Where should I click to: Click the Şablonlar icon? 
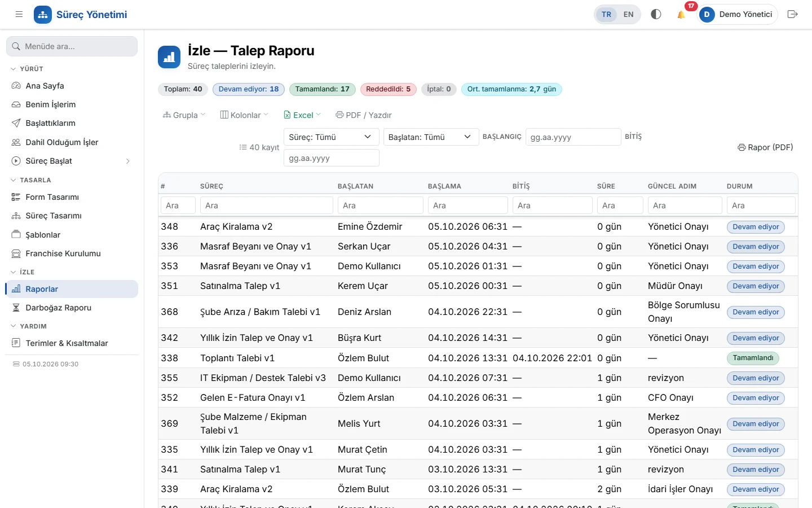click(x=16, y=235)
